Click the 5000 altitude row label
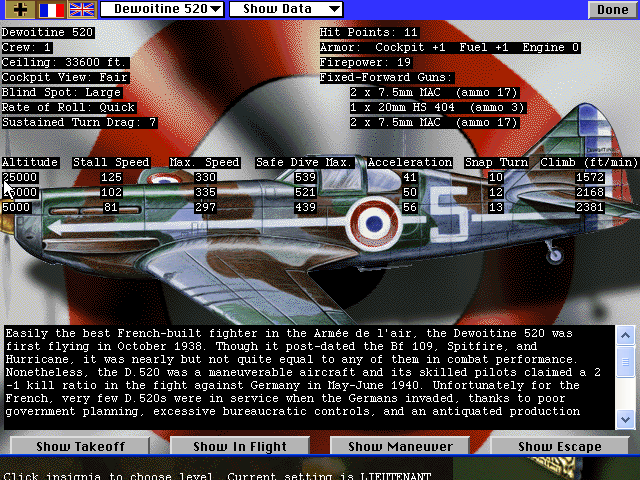The height and width of the screenshot is (480, 640). (x=16, y=207)
